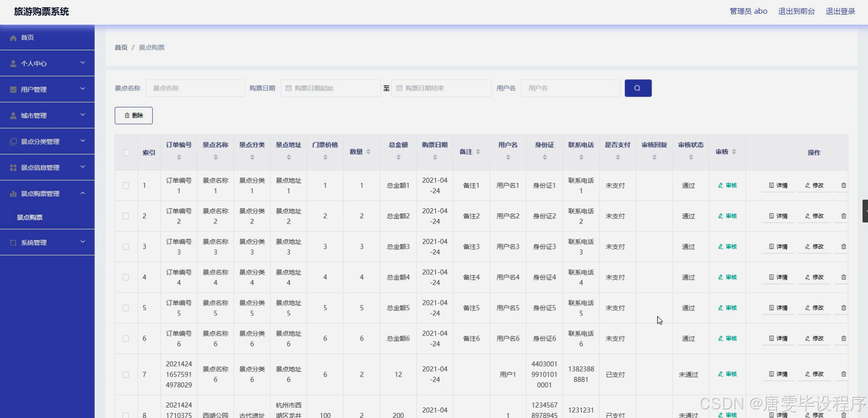Check the checkbox for row 1
868x418 pixels.
pyautogui.click(x=126, y=186)
